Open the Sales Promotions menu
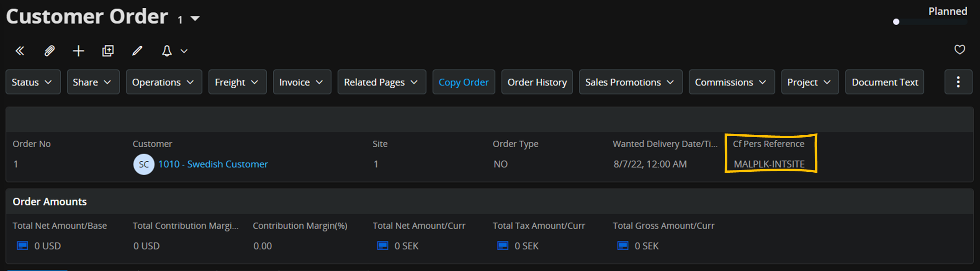The height and width of the screenshot is (271, 980). 630,82
